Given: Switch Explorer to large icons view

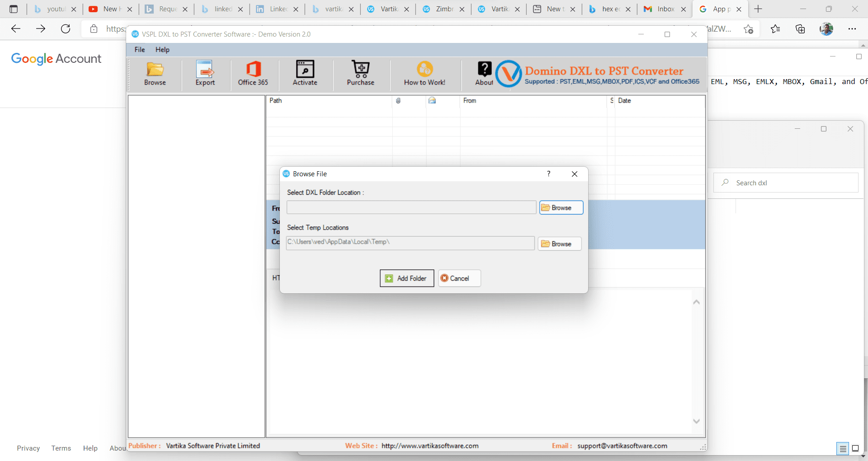Looking at the screenshot, I should click(x=855, y=448).
